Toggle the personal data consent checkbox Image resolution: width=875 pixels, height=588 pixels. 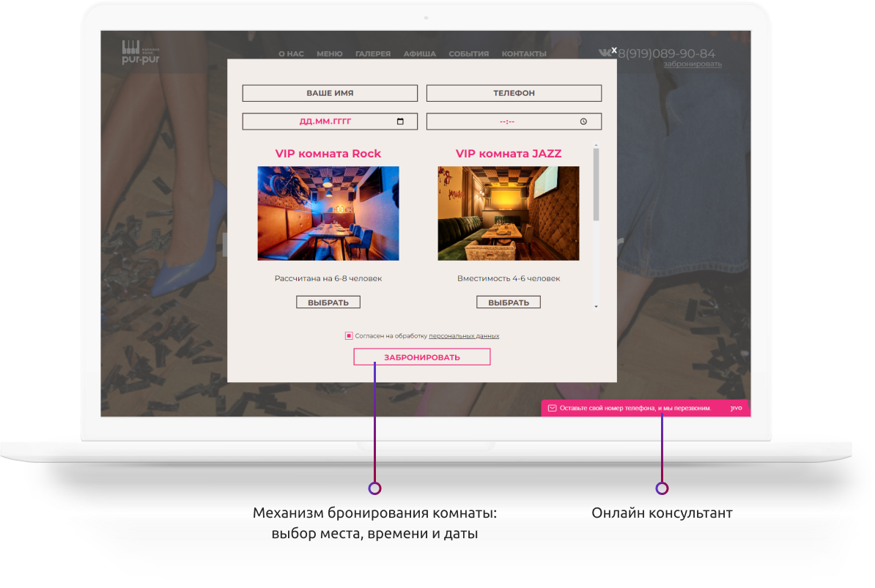[349, 335]
